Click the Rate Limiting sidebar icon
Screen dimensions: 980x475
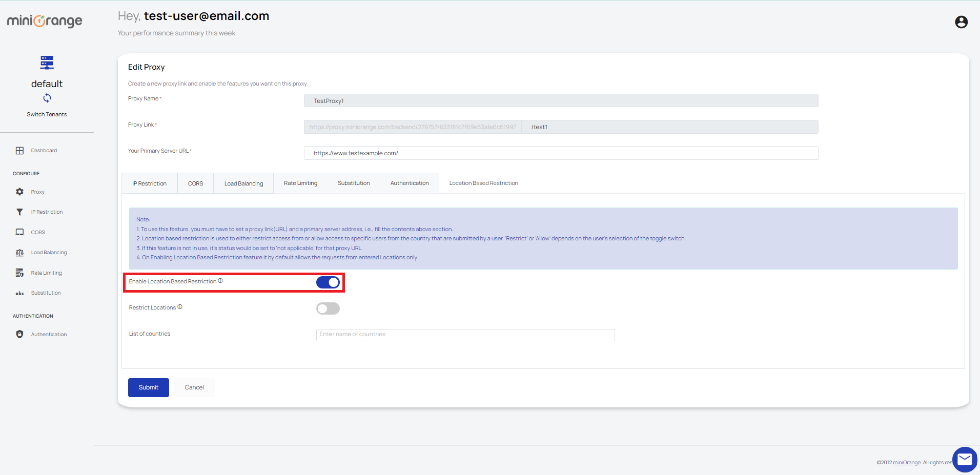pos(19,273)
